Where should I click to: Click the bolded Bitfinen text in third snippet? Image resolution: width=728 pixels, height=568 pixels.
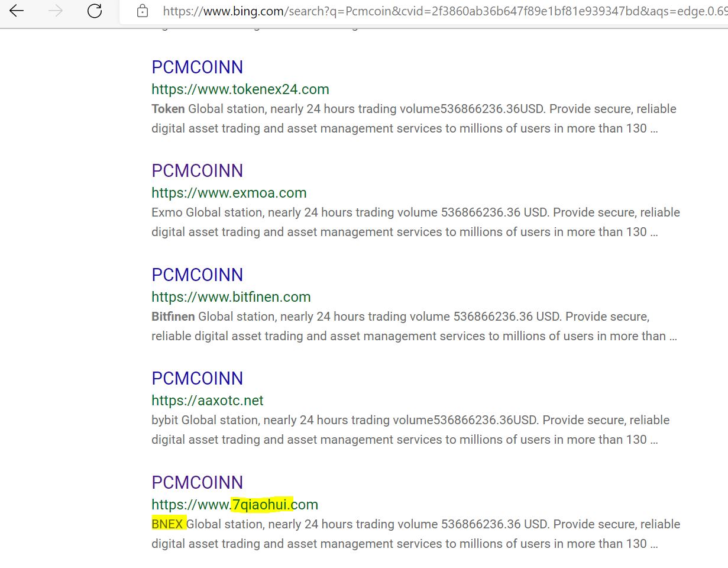pos(172,316)
